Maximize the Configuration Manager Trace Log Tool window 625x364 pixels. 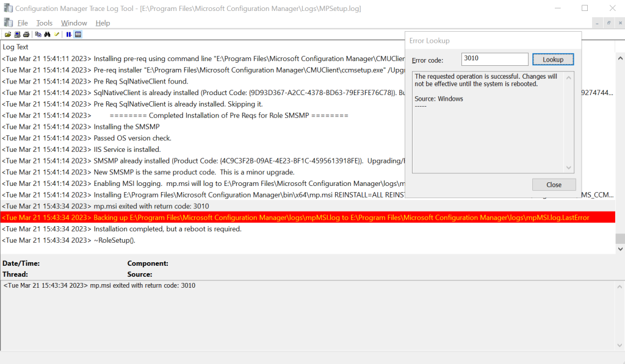coord(585,9)
